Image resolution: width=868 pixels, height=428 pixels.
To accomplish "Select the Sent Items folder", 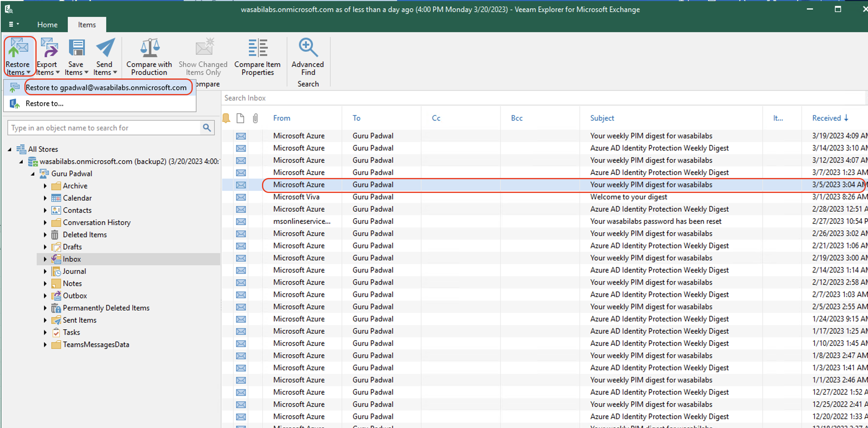I will [x=80, y=320].
